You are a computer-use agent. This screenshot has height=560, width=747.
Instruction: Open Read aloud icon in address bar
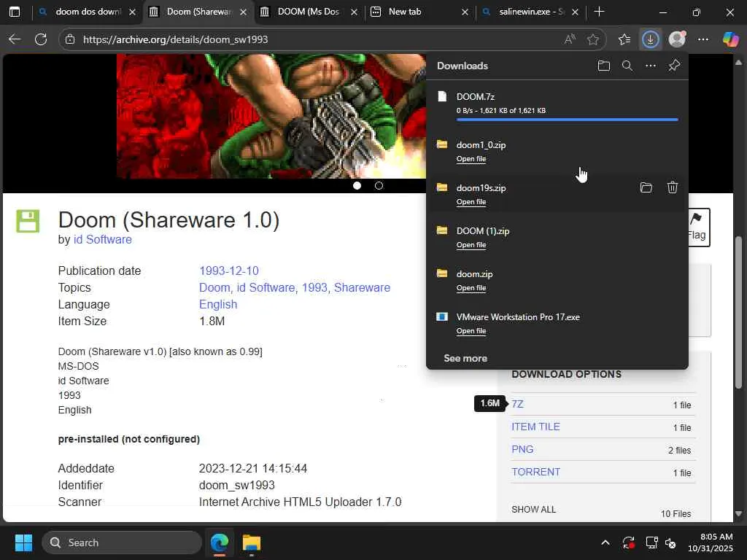[570, 39]
